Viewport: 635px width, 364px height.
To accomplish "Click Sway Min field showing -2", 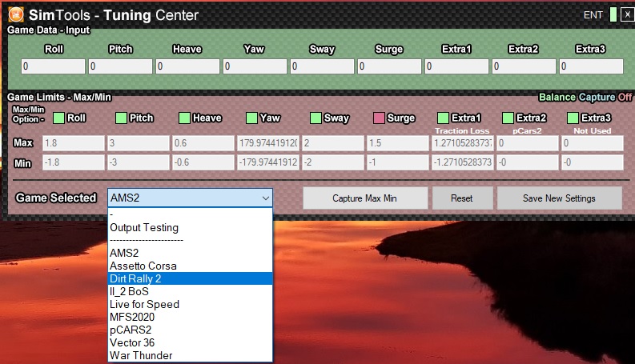I will click(x=333, y=162).
